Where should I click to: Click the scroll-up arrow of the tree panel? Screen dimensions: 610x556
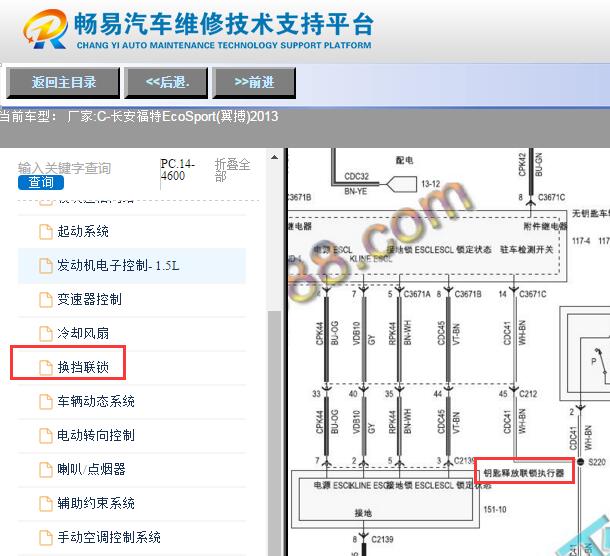[x=274, y=158]
